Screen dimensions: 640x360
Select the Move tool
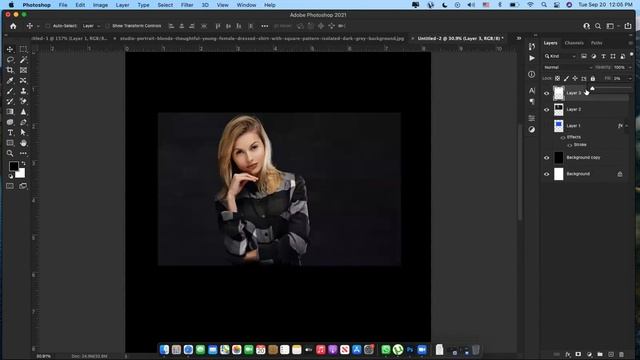pos(10,49)
